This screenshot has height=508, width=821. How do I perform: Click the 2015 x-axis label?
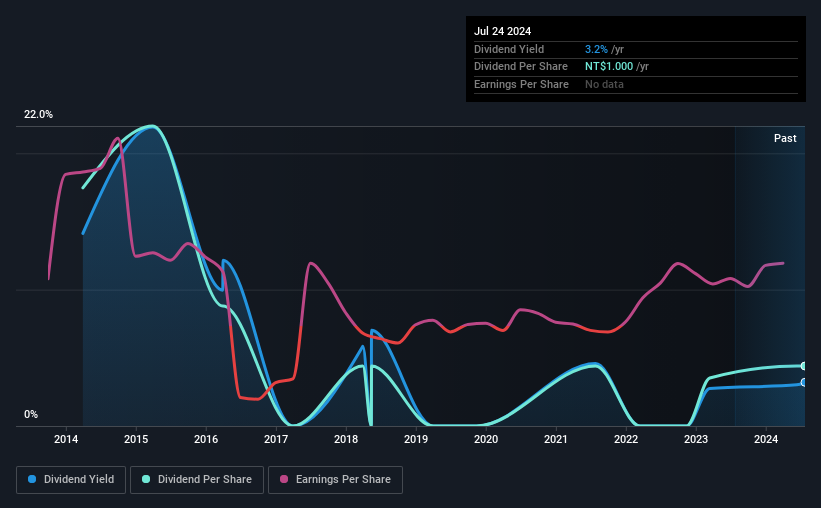point(136,439)
